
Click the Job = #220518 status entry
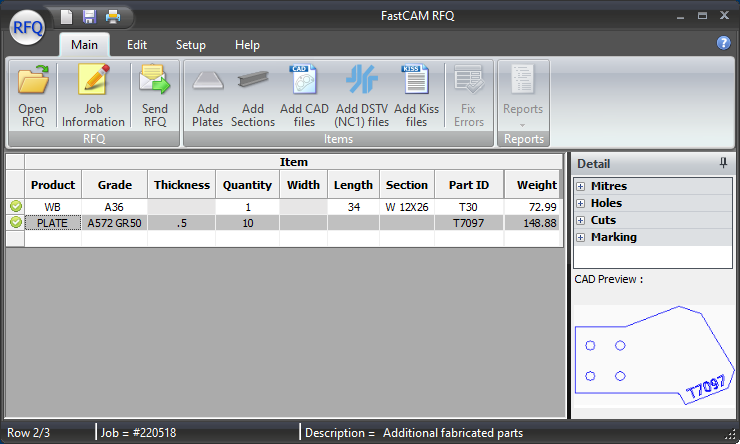pos(138,433)
